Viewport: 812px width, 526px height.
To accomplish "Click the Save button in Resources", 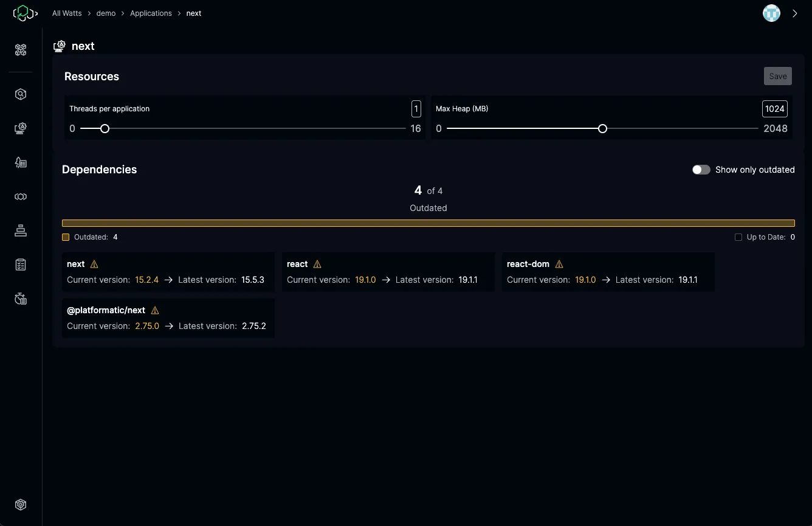I will (x=777, y=76).
